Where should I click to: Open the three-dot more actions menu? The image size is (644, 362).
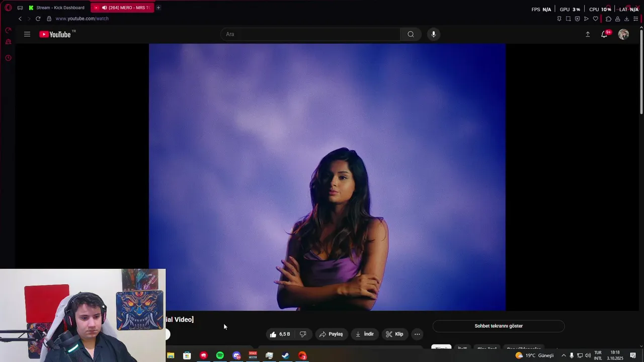(x=417, y=334)
